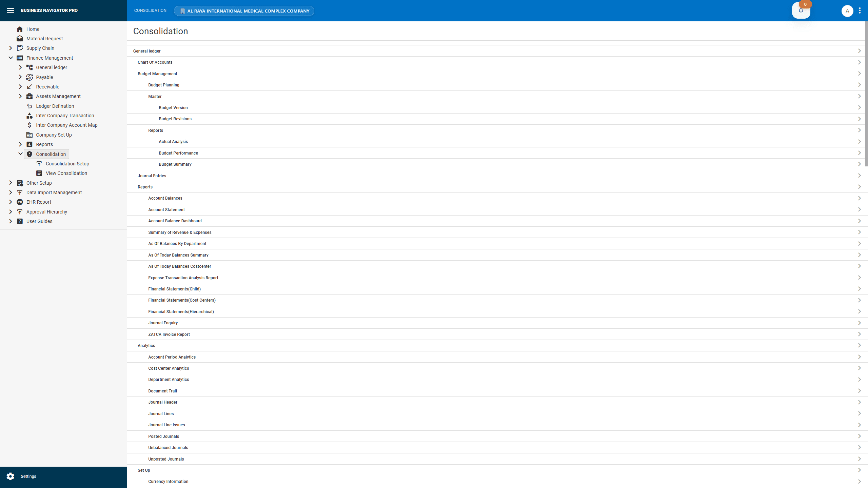Open the notification bell
Screen dimensions: 868x488
coord(801,11)
